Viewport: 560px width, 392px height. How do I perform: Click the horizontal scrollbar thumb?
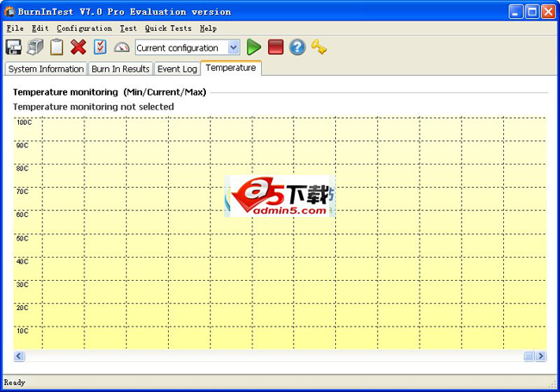click(x=529, y=356)
